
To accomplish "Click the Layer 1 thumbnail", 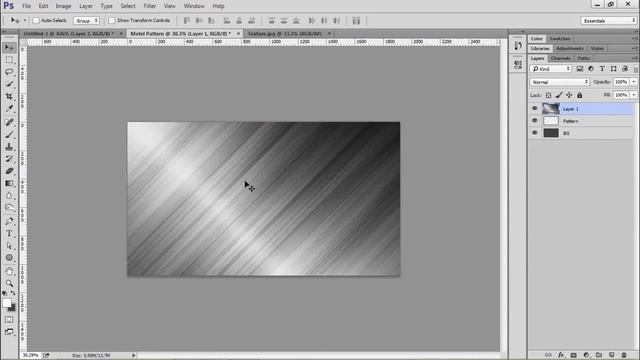I will click(x=551, y=109).
